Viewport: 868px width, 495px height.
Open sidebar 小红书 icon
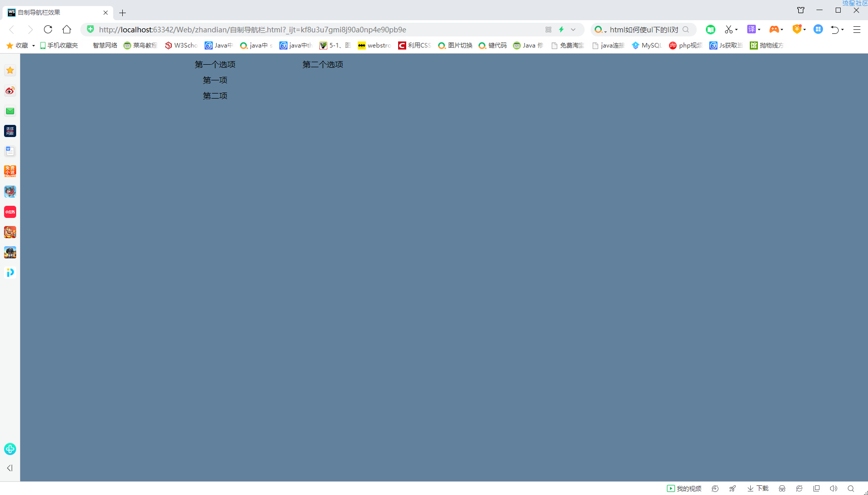pyautogui.click(x=10, y=212)
